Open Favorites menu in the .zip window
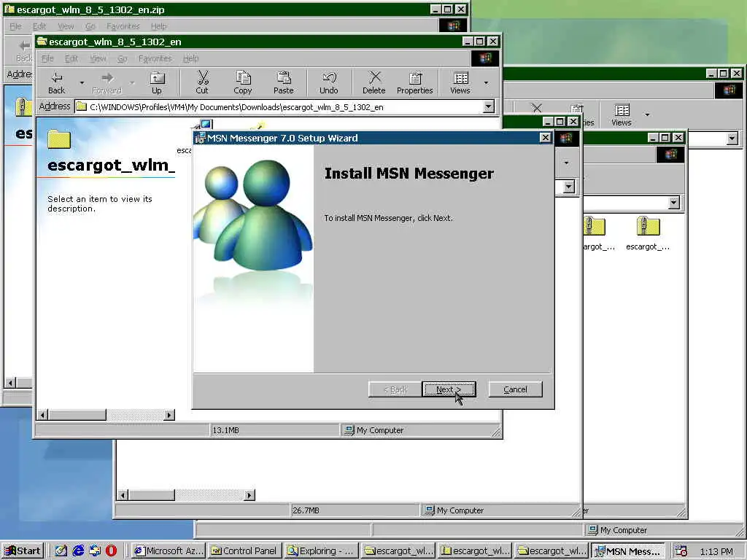This screenshot has width=747, height=560. (x=123, y=26)
